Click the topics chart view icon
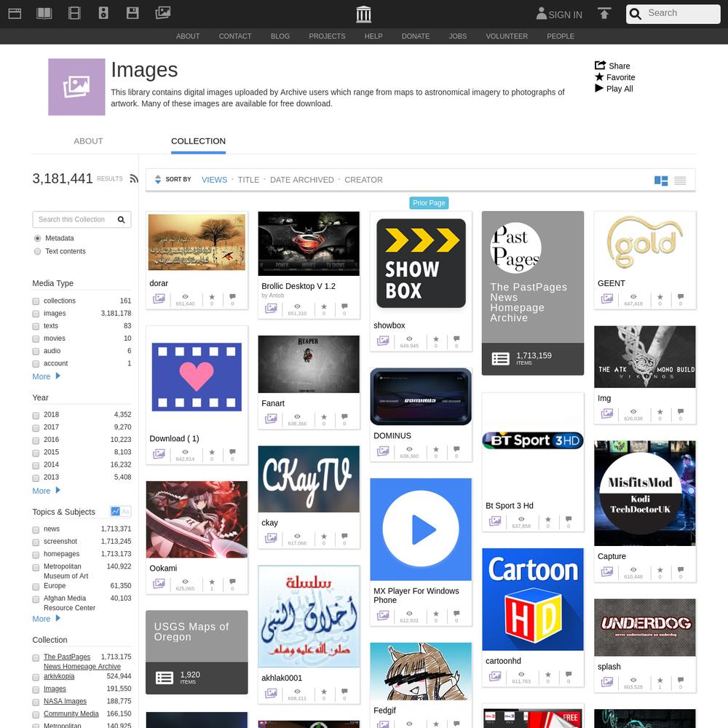728x728 pixels. click(x=115, y=511)
